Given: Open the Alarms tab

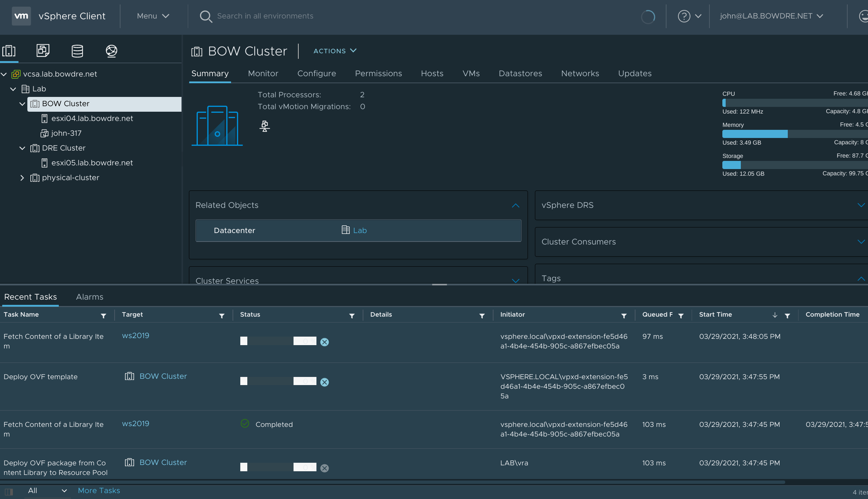Looking at the screenshot, I should (x=89, y=297).
